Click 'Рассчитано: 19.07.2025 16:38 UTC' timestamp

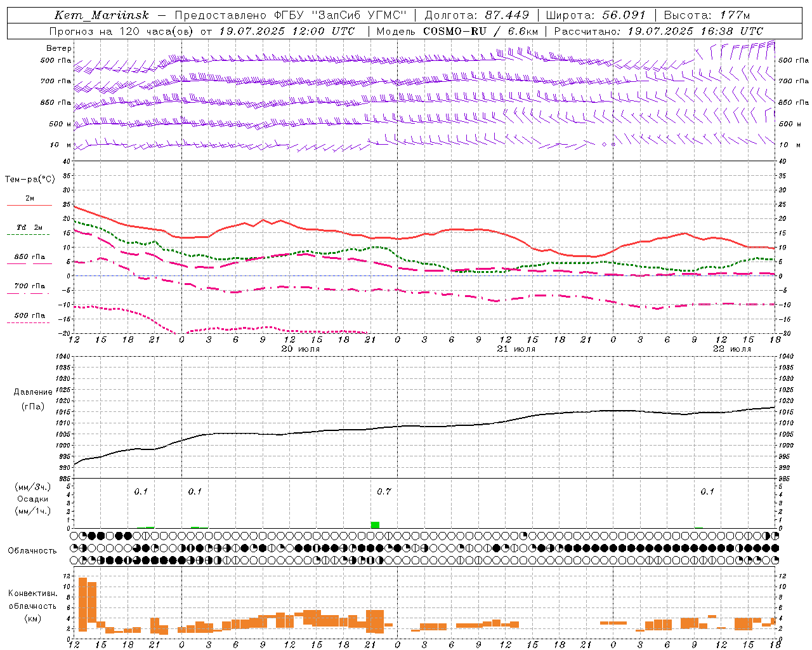(x=658, y=31)
